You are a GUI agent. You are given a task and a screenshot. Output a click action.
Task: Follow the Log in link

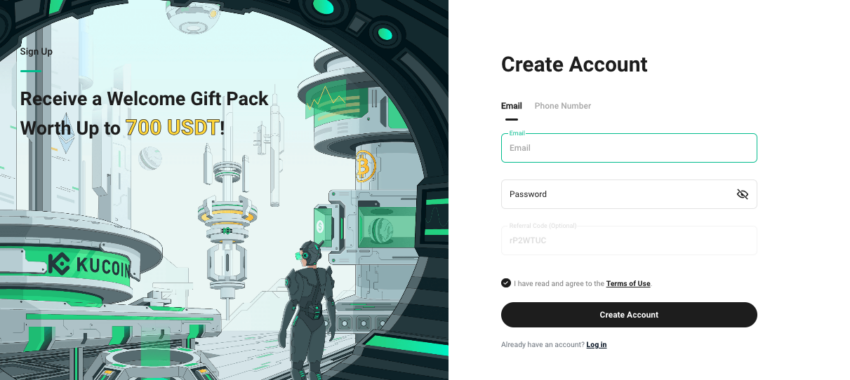pyautogui.click(x=596, y=345)
